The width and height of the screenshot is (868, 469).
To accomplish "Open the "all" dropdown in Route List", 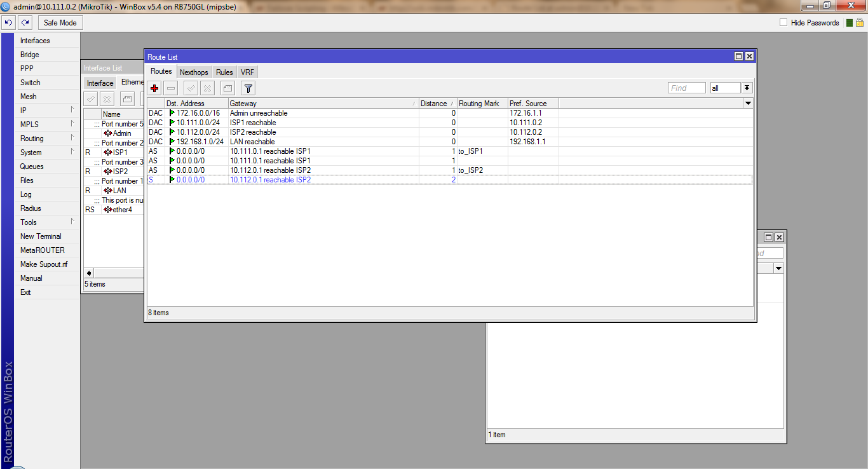I will (747, 88).
